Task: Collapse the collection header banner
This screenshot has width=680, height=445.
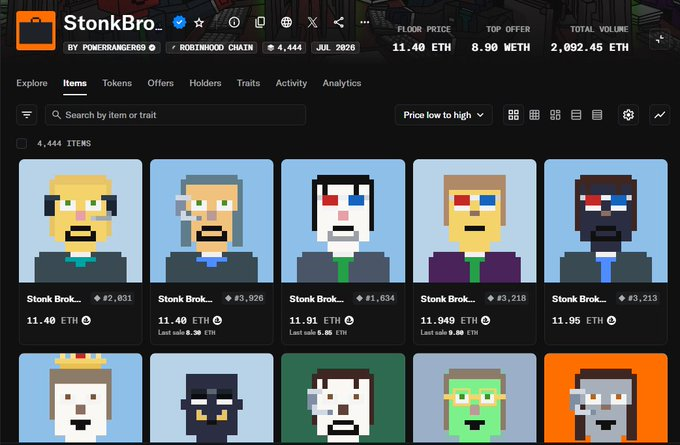Action: tap(660, 39)
